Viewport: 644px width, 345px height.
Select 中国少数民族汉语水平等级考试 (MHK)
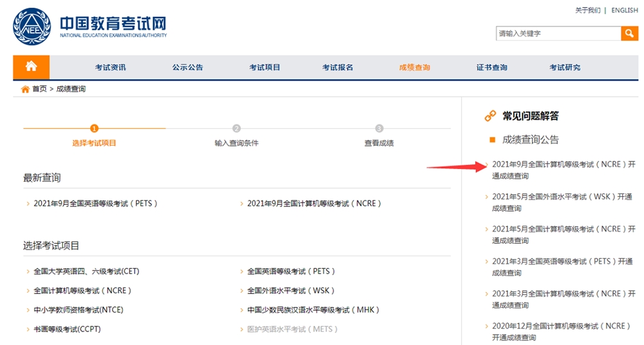pos(314,310)
